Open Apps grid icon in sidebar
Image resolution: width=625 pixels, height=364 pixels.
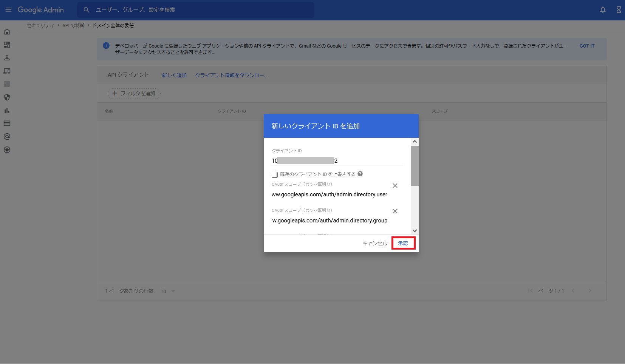[x=7, y=84]
